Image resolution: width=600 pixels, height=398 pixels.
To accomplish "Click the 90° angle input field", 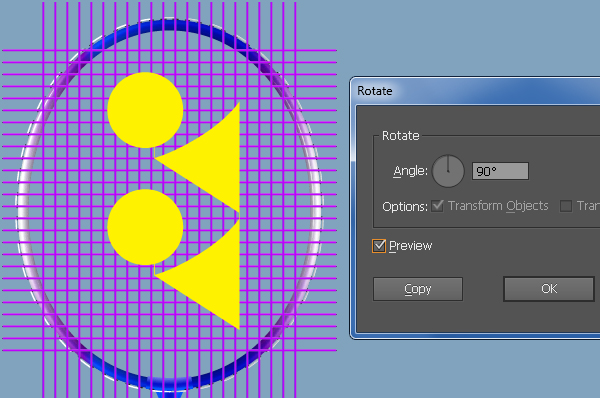I will [x=501, y=171].
